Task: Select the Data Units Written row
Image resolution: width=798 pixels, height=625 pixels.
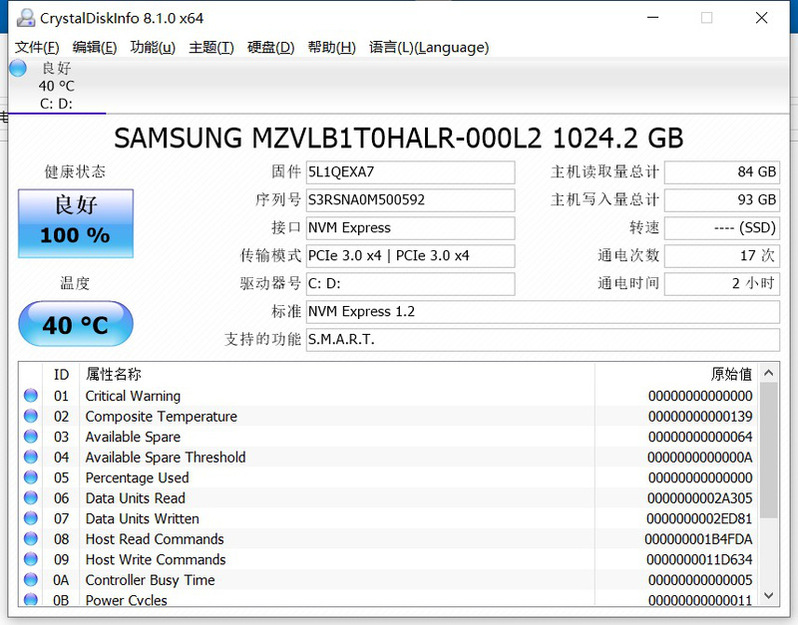Action: 389,518
